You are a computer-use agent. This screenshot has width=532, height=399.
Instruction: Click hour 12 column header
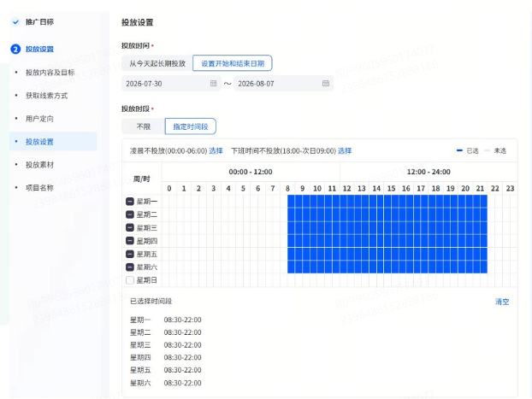click(346, 189)
